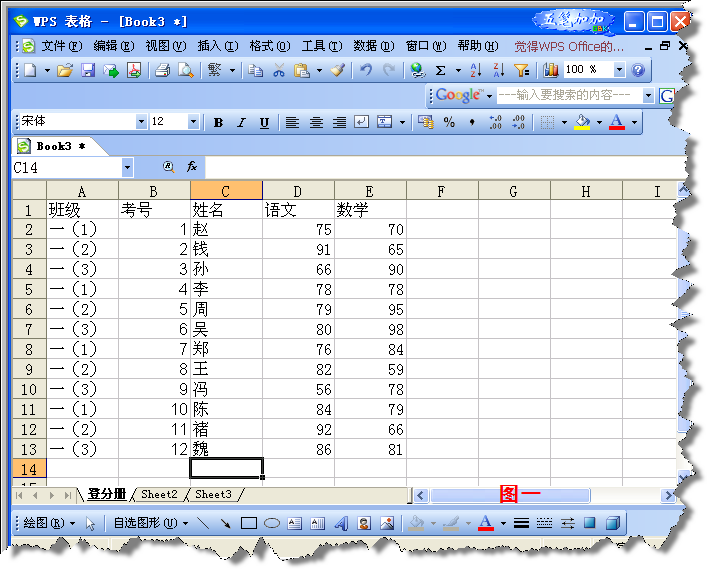Viewport: 707px width, 569px height.
Task: Switch to the Sheet2 tab
Action: (x=159, y=494)
